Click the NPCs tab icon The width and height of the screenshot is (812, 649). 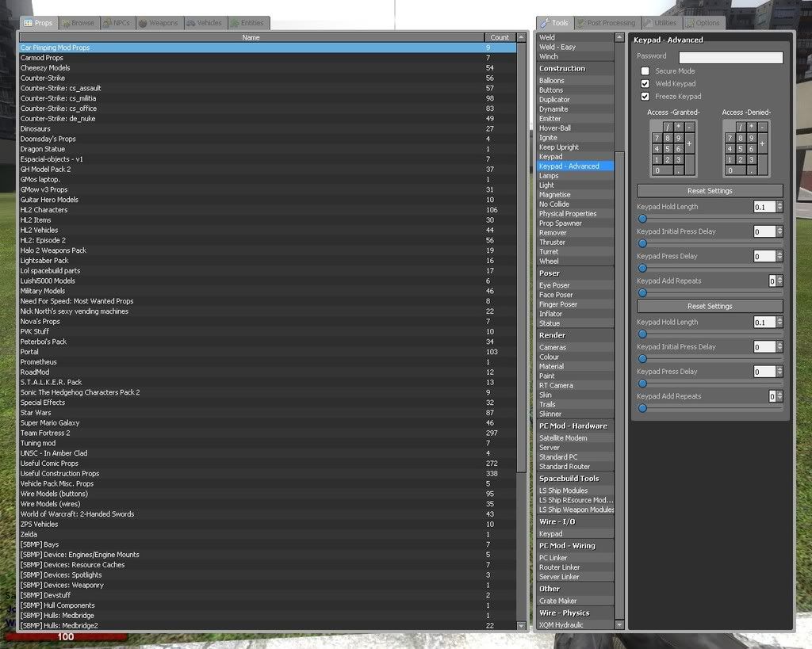point(108,24)
